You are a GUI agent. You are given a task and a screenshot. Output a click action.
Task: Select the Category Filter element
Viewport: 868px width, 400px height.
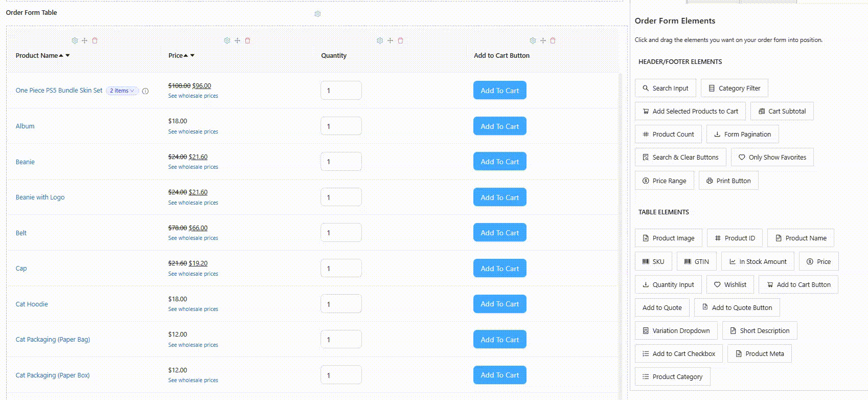(x=734, y=88)
